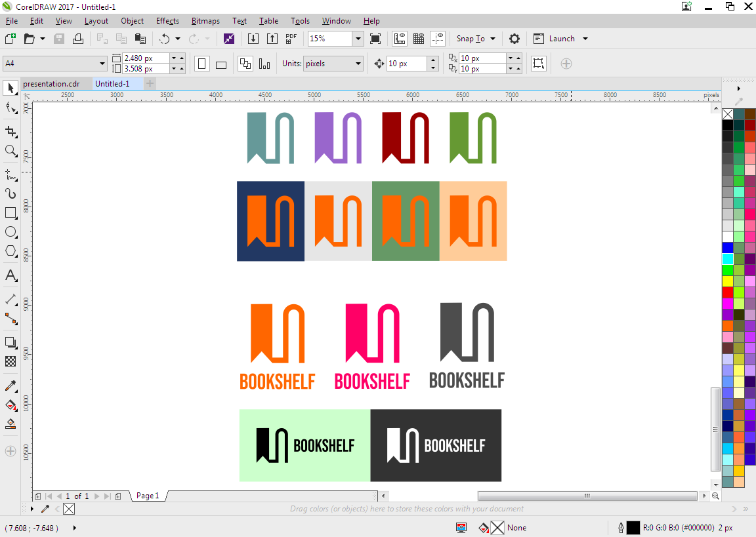Viewport: 756px width, 537px height.
Task: Toggle Show rulers
Action: (399, 39)
